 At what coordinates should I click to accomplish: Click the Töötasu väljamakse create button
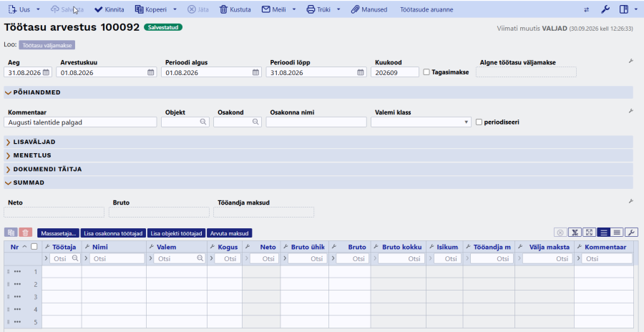[47, 45]
